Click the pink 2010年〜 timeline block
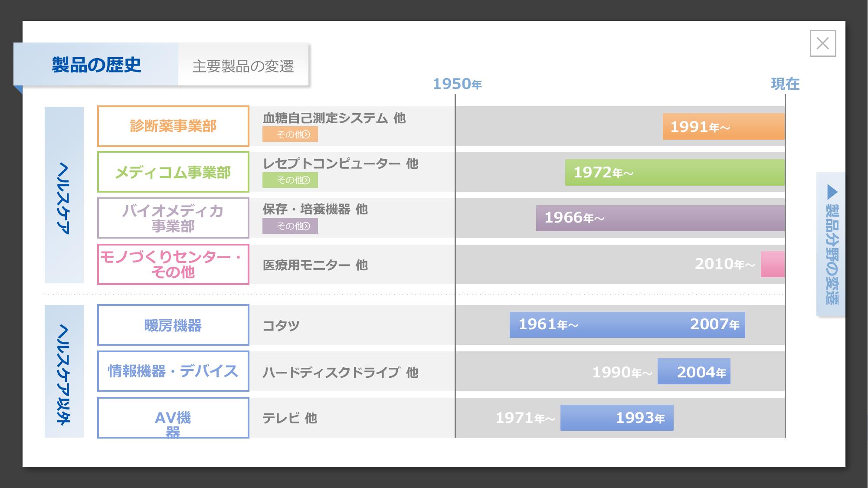 tap(773, 264)
